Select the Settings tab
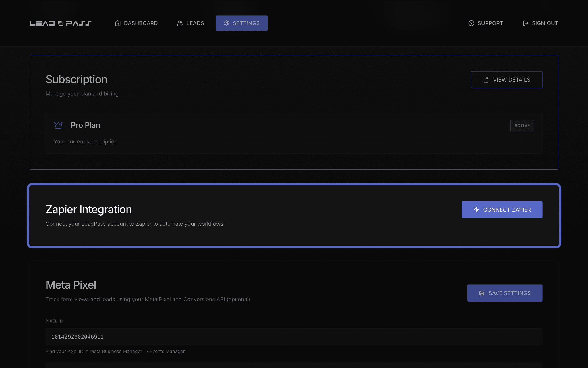The image size is (588, 368). pyautogui.click(x=242, y=23)
